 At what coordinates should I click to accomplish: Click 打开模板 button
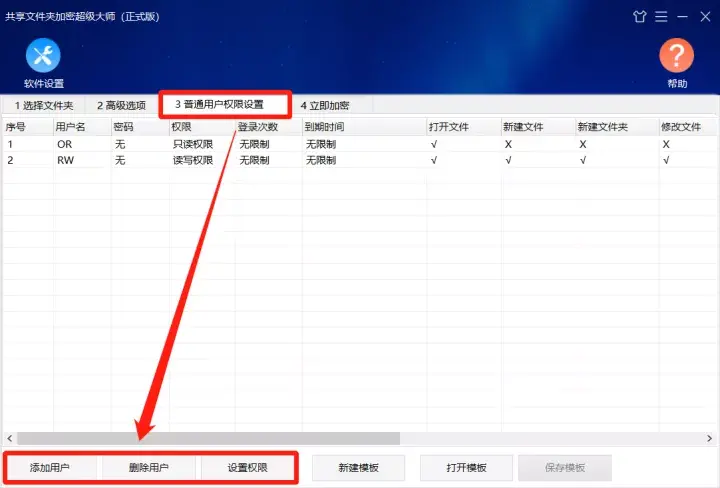(x=467, y=468)
